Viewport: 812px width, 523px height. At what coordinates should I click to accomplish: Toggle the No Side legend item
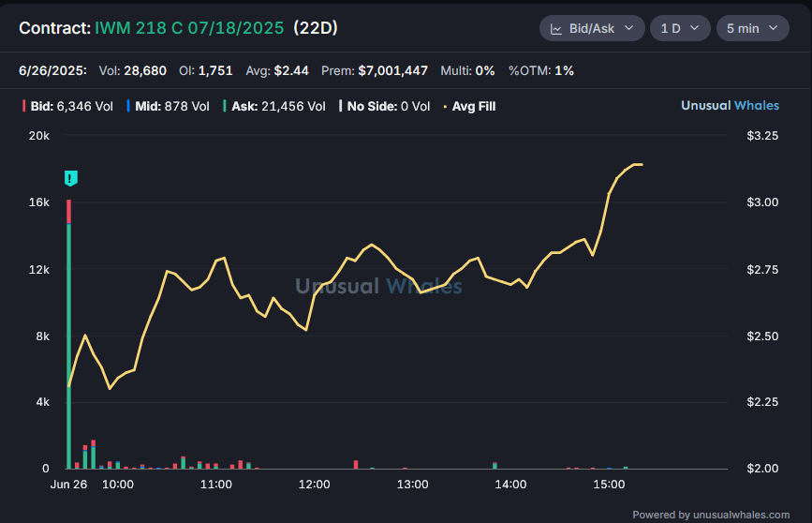click(384, 106)
